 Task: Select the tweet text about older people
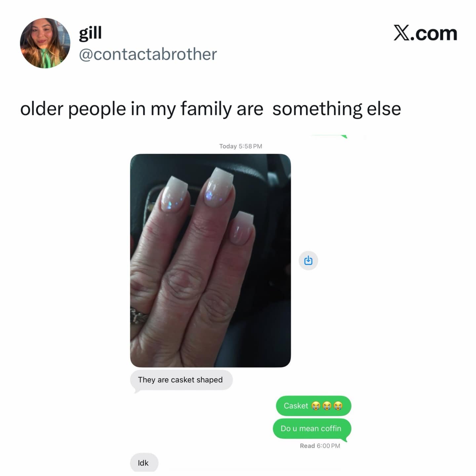(x=211, y=109)
